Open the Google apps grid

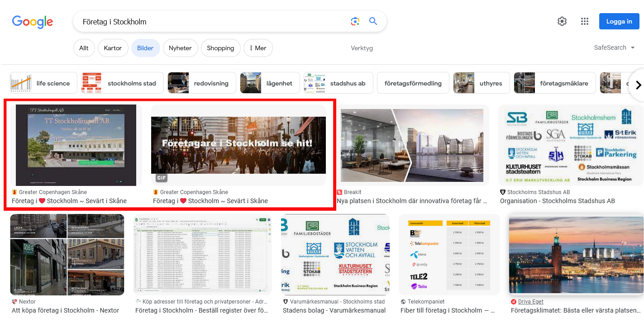click(585, 21)
